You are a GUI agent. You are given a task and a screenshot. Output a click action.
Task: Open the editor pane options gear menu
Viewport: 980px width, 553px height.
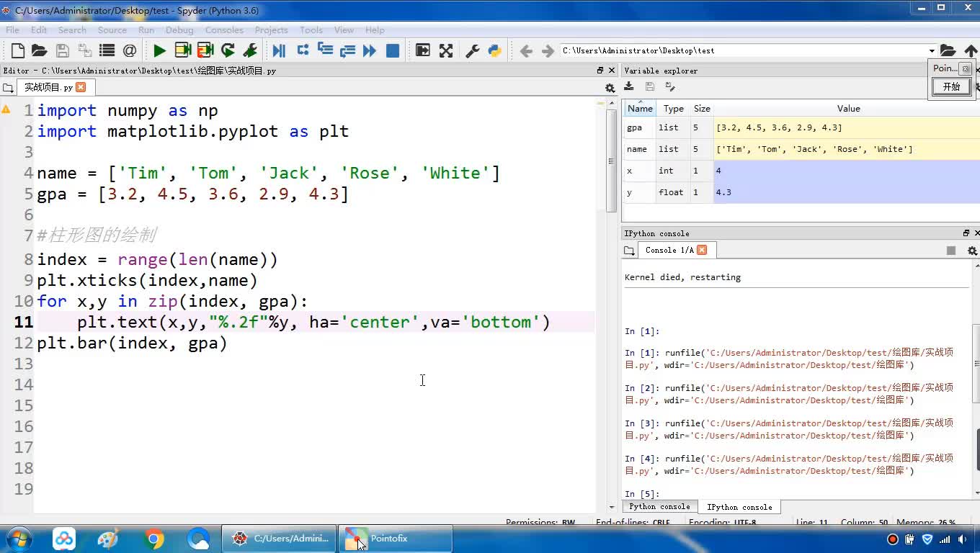pyautogui.click(x=610, y=88)
